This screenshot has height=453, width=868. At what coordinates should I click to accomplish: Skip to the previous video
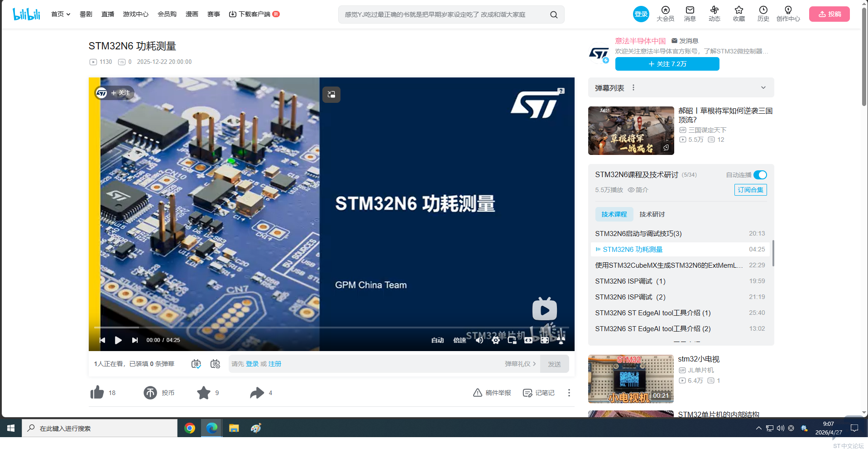[x=102, y=340]
